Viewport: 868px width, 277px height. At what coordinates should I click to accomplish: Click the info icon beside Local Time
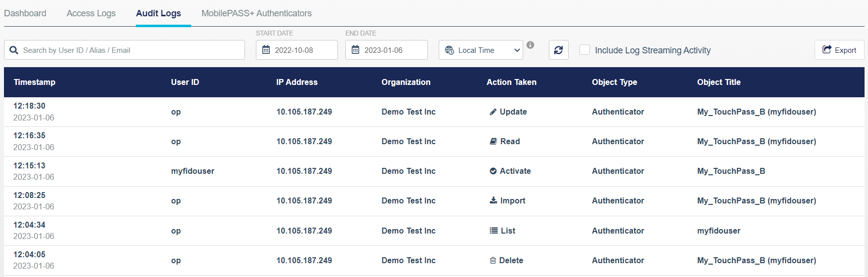coord(530,45)
